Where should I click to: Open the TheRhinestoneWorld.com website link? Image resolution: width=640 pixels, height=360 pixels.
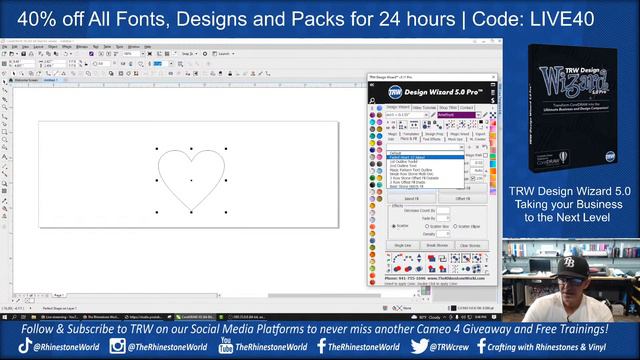(456, 278)
